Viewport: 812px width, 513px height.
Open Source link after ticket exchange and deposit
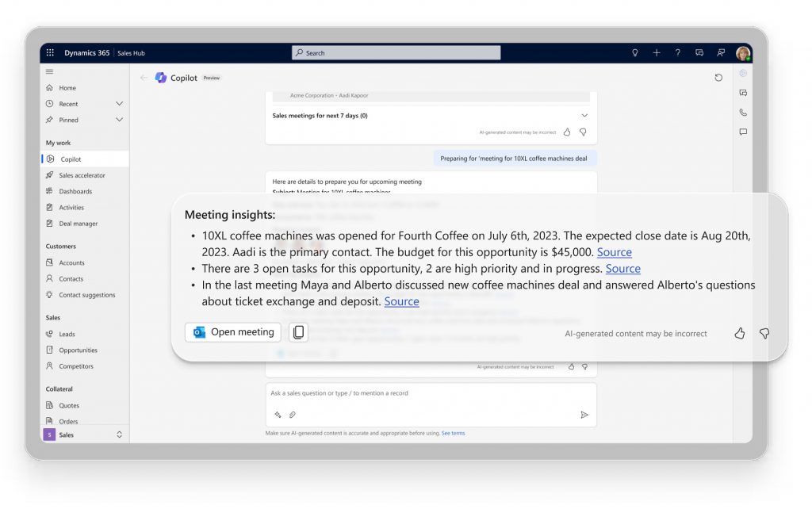[401, 301]
